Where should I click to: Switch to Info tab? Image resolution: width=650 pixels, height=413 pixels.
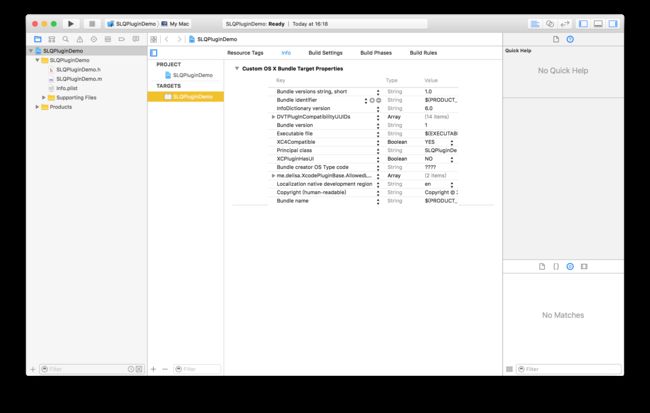(286, 53)
